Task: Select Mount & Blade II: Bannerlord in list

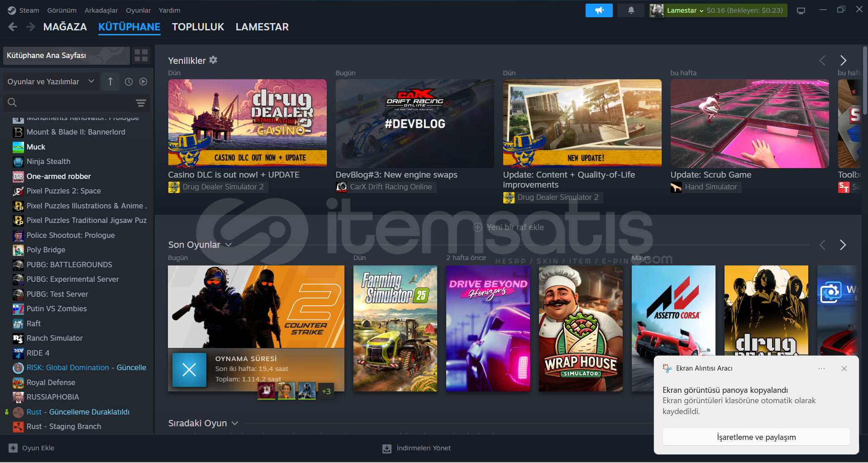Action: [x=76, y=132]
